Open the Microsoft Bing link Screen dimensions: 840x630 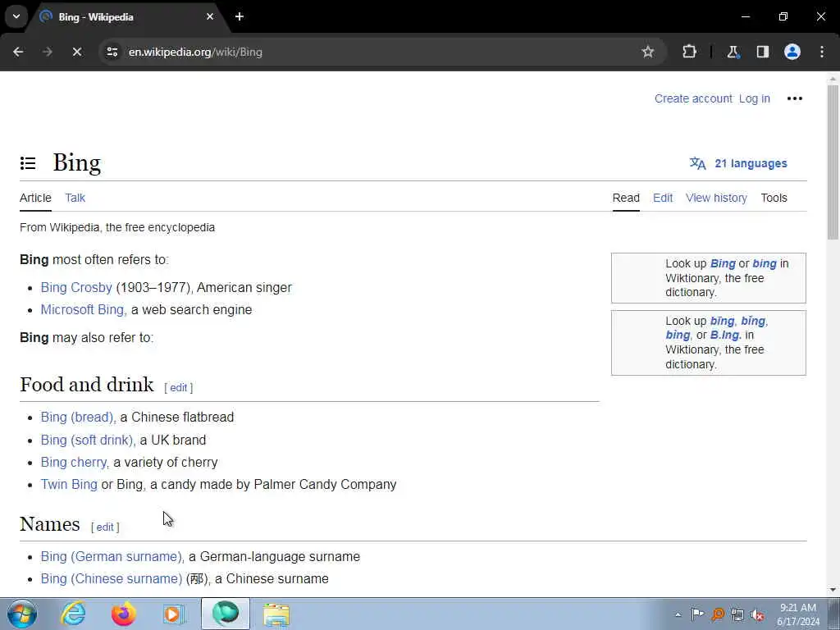tap(82, 309)
